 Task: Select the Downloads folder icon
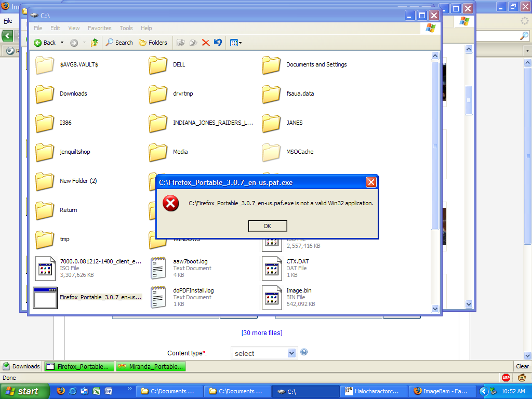click(x=45, y=94)
